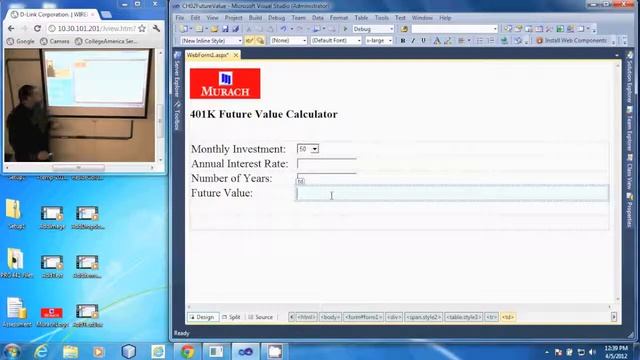
Task: Open the Solution Explorer toolbar icon
Action: coord(508,29)
